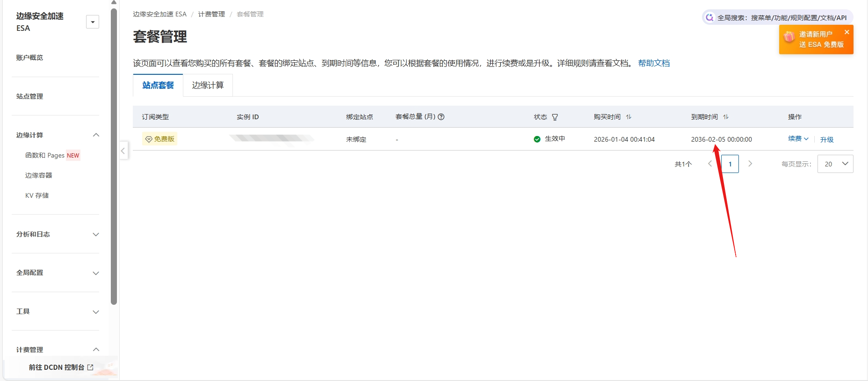Screen dimensions: 868x381
Task: Click help icon next to 套餐总量
Action: pos(441,117)
